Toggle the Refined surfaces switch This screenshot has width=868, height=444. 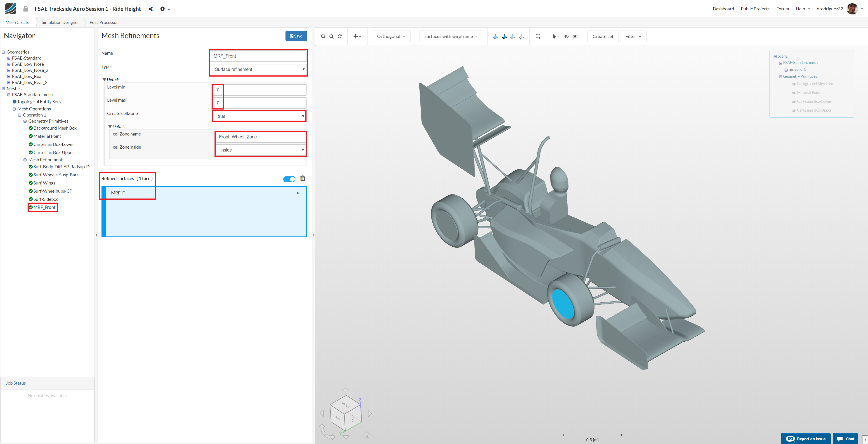click(289, 179)
